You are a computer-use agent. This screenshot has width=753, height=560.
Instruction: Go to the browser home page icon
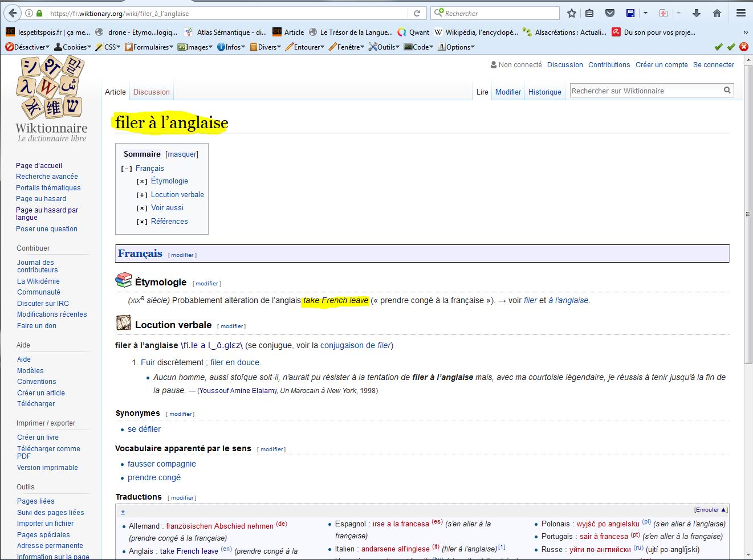click(x=717, y=13)
